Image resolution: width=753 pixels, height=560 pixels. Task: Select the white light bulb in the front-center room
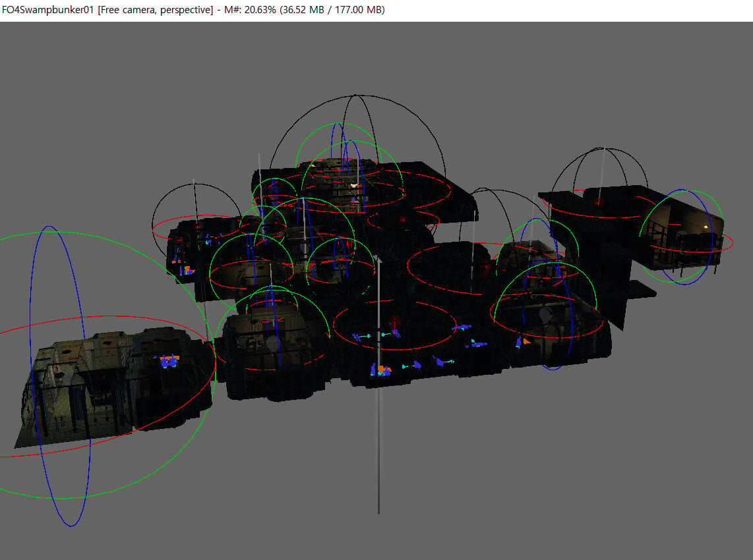(273, 343)
